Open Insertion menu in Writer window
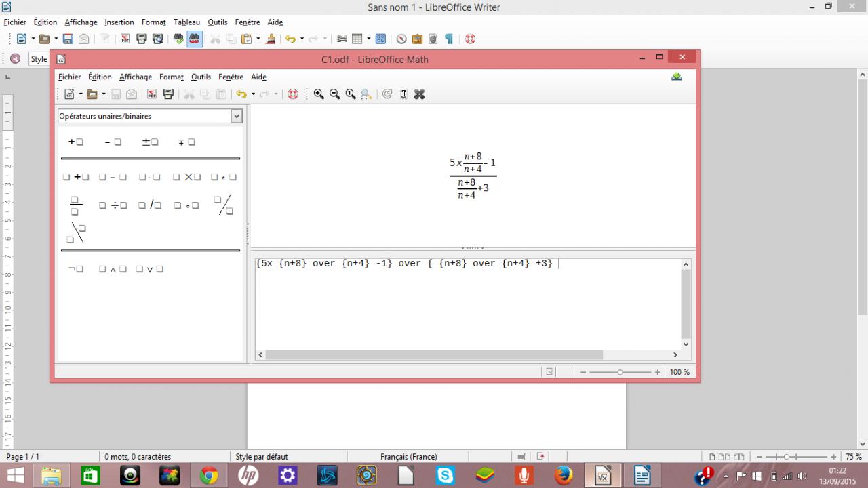Image resolution: width=868 pixels, height=488 pixels. click(119, 22)
